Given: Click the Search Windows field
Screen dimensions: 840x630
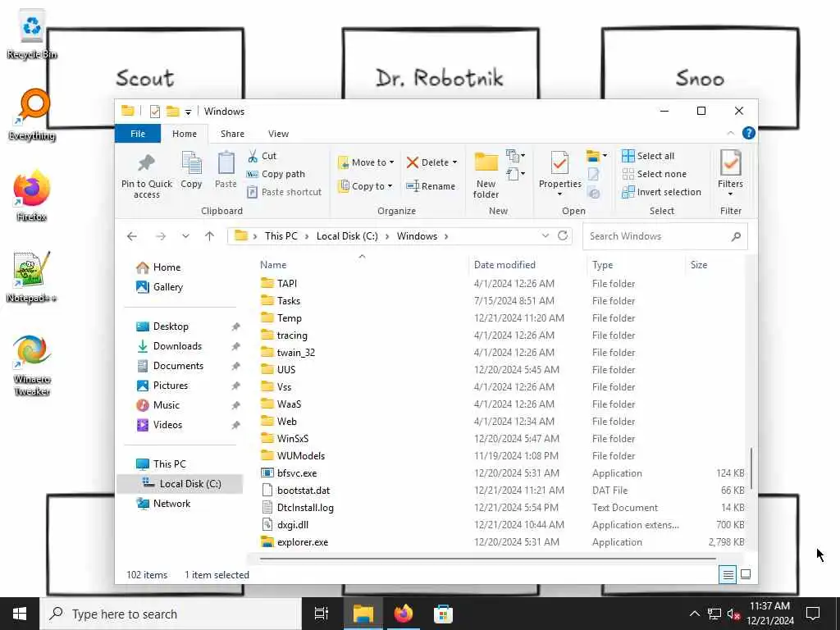Looking at the screenshot, I should [x=664, y=236].
